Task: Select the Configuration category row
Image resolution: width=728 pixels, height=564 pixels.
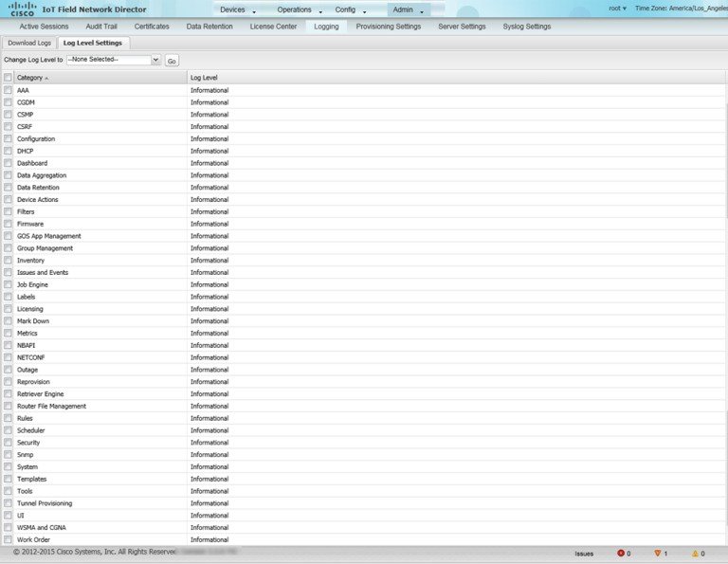Action: coord(364,138)
